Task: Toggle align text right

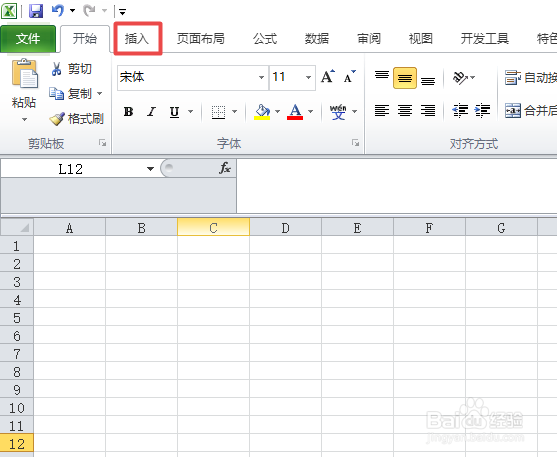Action: pyautogui.click(x=428, y=111)
